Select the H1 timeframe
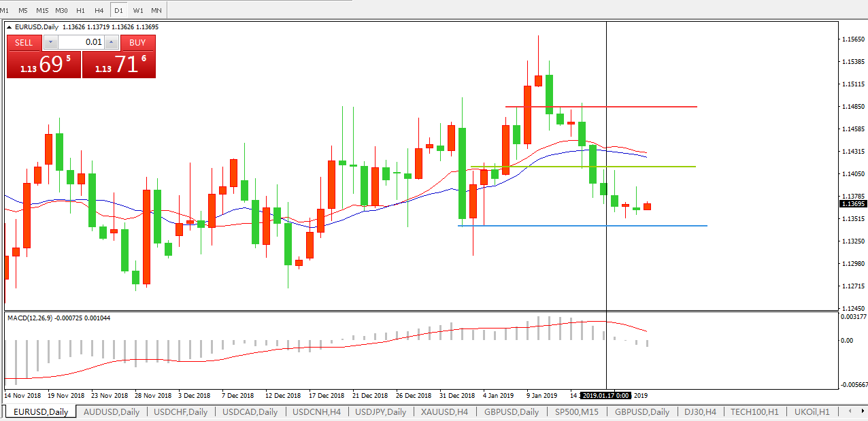Viewport: 868px width, 421px height. [x=81, y=10]
